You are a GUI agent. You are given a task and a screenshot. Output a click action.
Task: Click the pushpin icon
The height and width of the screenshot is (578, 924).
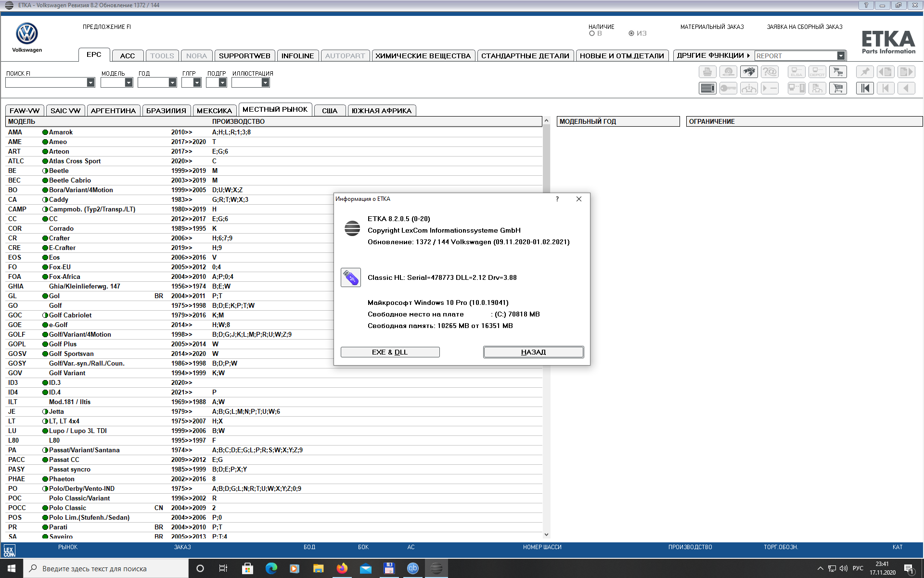pyautogui.click(x=865, y=72)
